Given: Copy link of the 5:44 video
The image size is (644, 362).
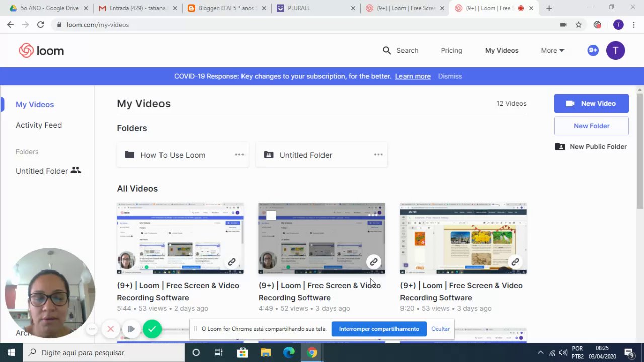Looking at the screenshot, I should [x=232, y=262].
